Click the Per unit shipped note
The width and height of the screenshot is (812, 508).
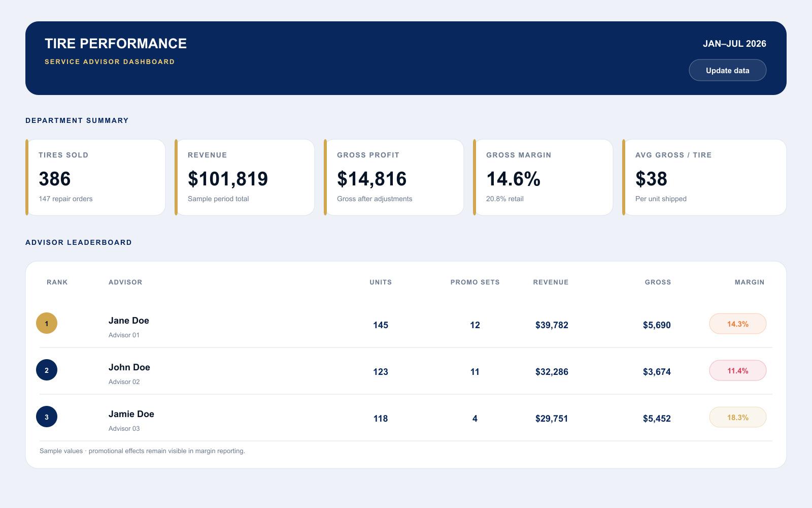(x=661, y=199)
